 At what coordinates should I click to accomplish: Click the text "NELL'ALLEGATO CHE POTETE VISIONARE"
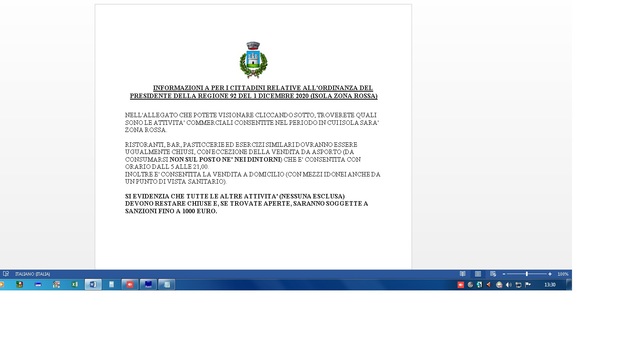tap(189, 115)
